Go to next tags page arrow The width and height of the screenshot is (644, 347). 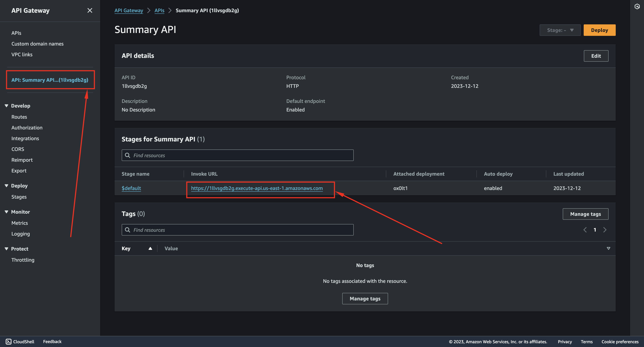coord(605,230)
